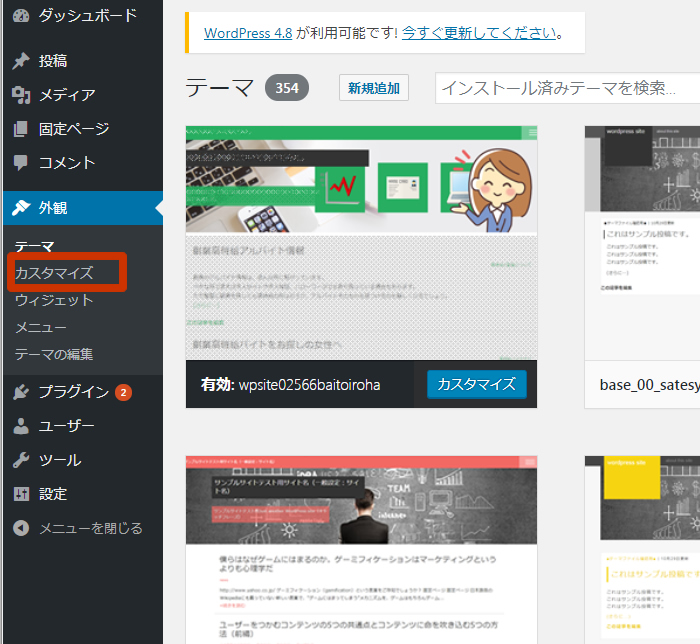Click the 354 theme count badge
The height and width of the screenshot is (644, 700).
tap(287, 88)
